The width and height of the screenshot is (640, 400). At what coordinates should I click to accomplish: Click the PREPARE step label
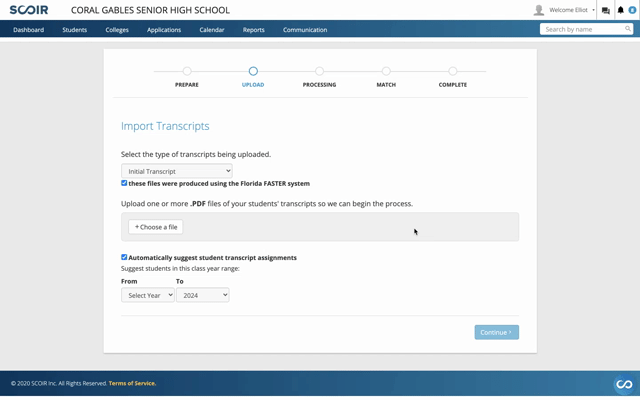187,84
